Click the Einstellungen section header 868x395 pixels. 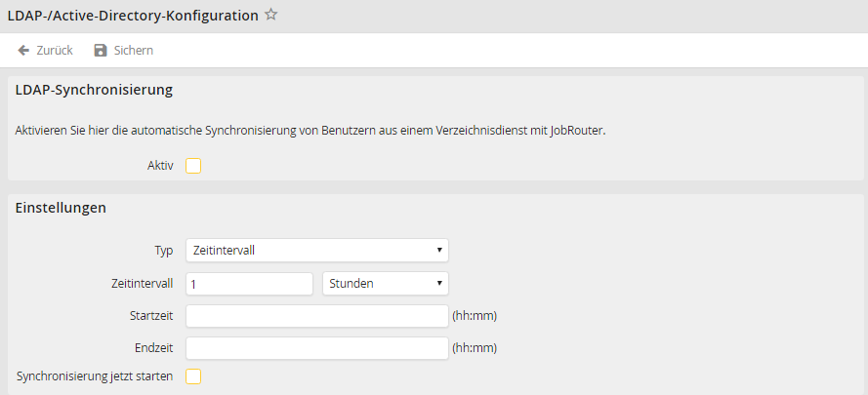coord(62,208)
